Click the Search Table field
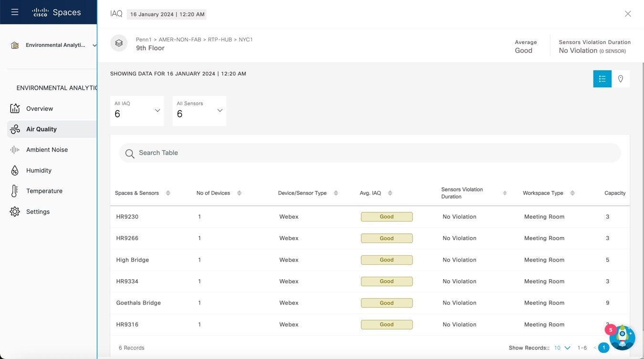The height and width of the screenshot is (359, 644). pyautogui.click(x=370, y=153)
